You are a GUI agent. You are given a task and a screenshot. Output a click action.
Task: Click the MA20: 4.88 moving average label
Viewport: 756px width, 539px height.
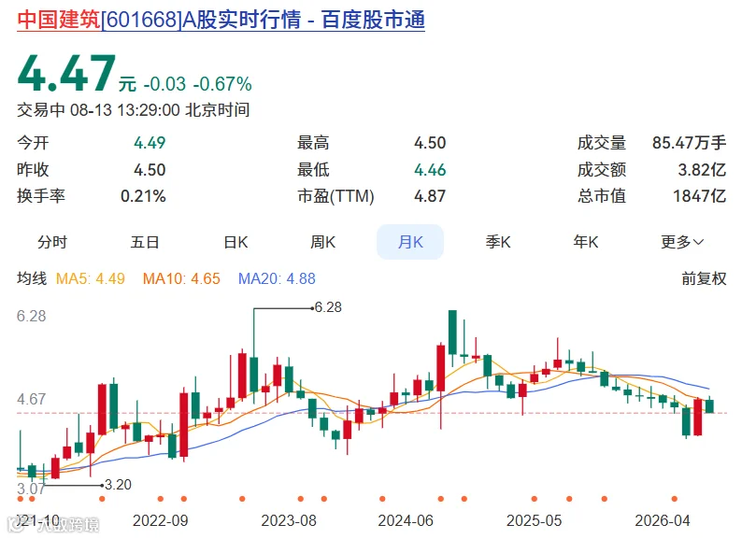pos(277,278)
